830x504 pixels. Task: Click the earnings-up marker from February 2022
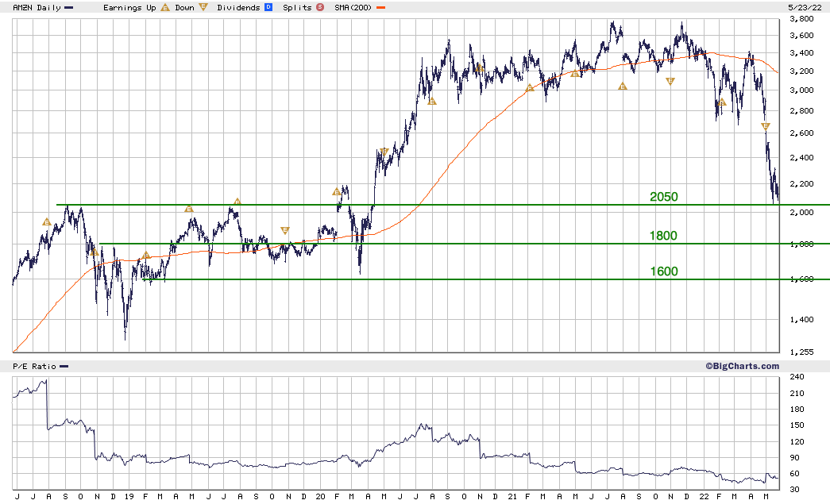tap(721, 102)
